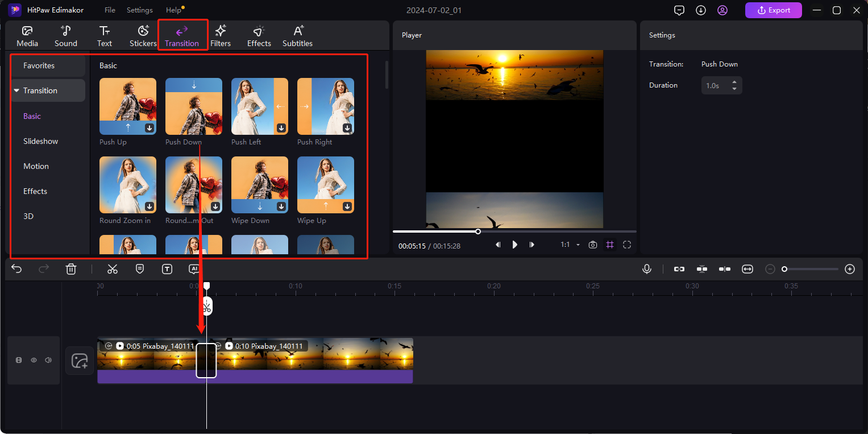Select the Slideshow transition category

pos(41,141)
